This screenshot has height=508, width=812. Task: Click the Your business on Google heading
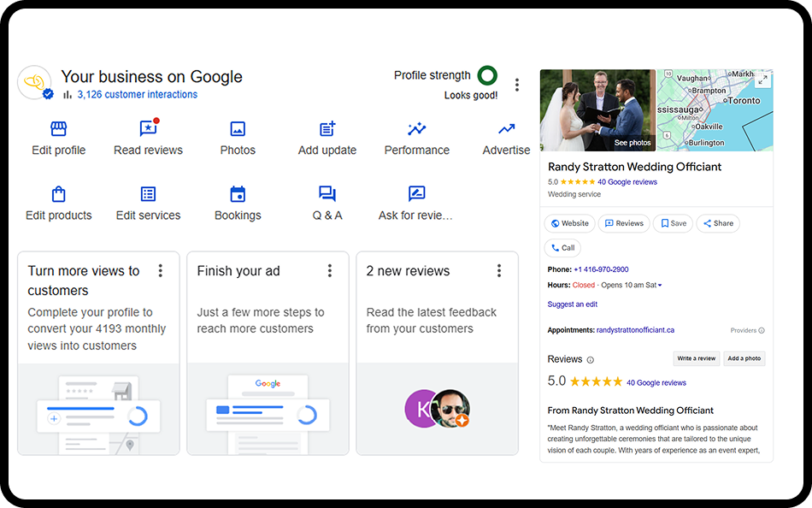pos(152,77)
